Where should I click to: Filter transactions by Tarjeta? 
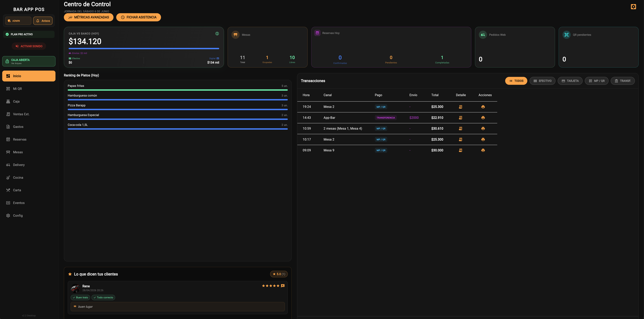tap(570, 81)
